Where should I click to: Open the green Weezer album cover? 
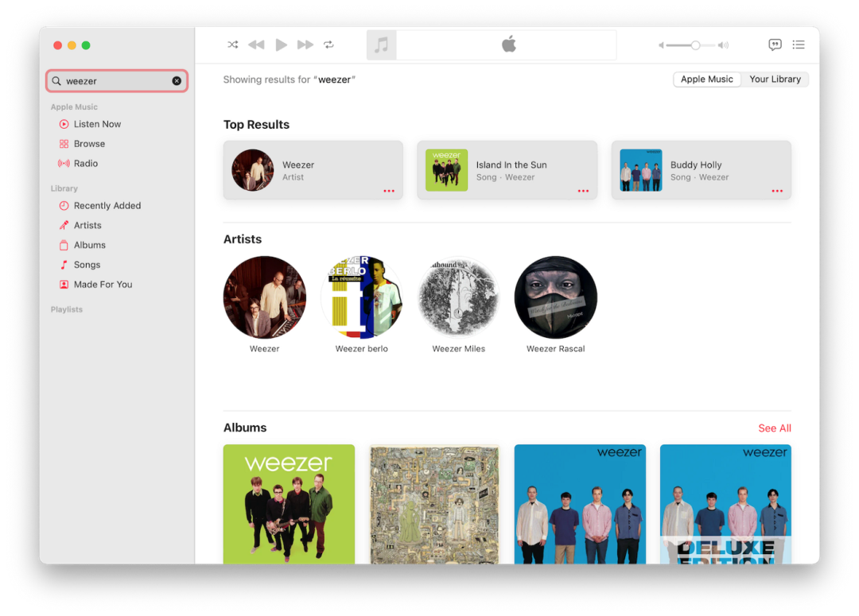(x=289, y=504)
